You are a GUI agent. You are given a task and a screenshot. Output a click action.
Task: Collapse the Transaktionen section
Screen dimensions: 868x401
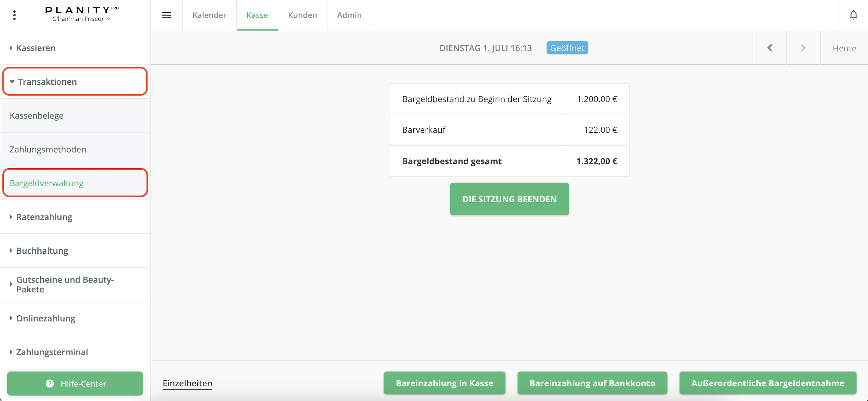point(47,82)
